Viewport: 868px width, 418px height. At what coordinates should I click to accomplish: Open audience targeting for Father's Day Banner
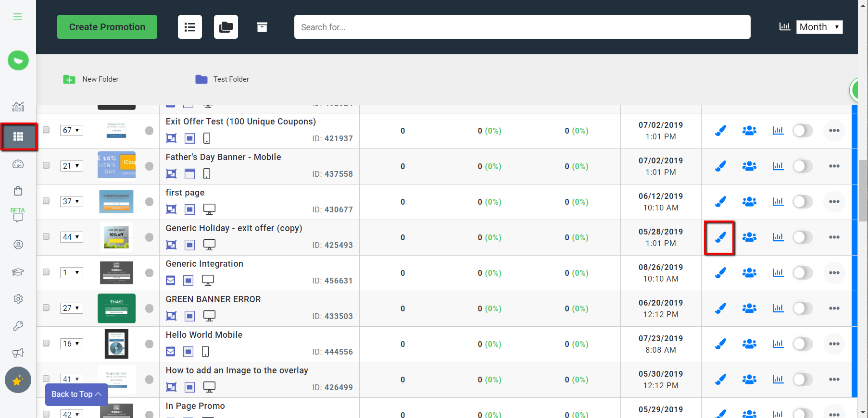point(749,166)
